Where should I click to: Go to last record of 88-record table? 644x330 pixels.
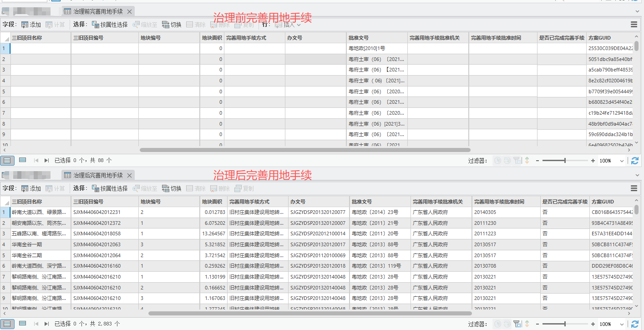[46, 160]
